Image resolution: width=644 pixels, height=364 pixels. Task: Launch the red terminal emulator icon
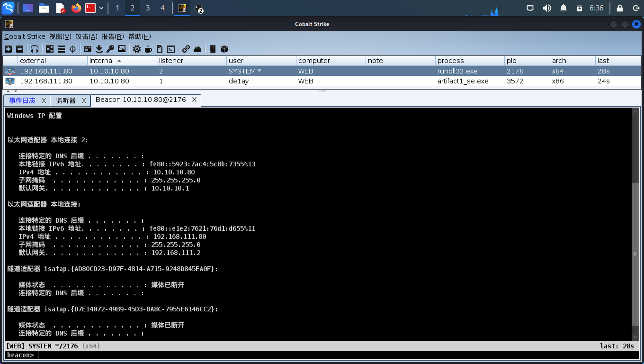coord(90,8)
